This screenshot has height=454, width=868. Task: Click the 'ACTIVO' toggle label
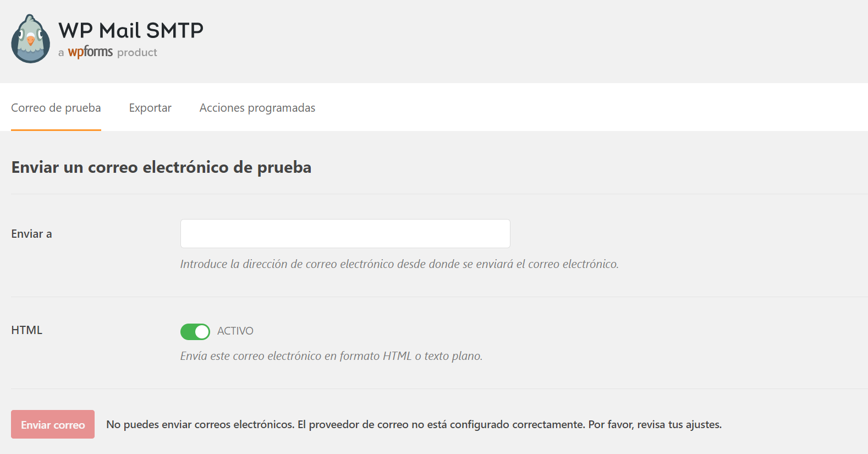click(x=235, y=331)
